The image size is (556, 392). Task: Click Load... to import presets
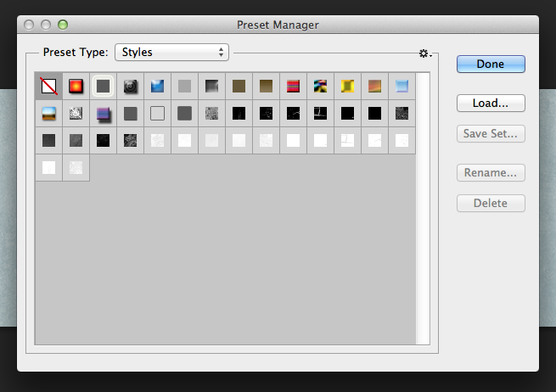(x=491, y=104)
